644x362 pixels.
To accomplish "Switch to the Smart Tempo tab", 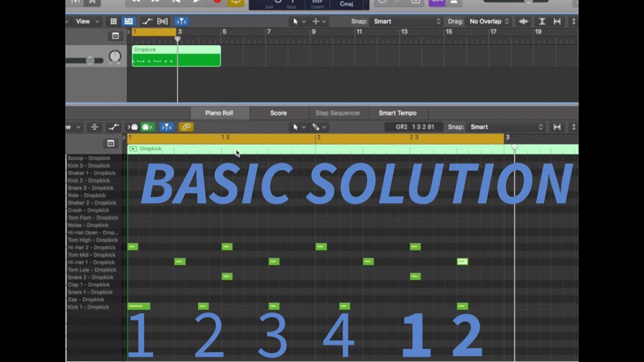I will pos(397,113).
